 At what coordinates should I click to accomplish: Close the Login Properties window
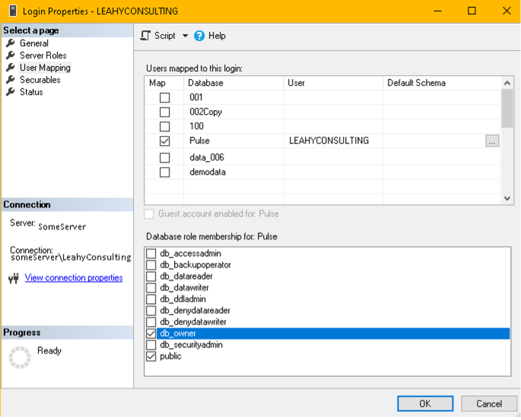coord(507,11)
